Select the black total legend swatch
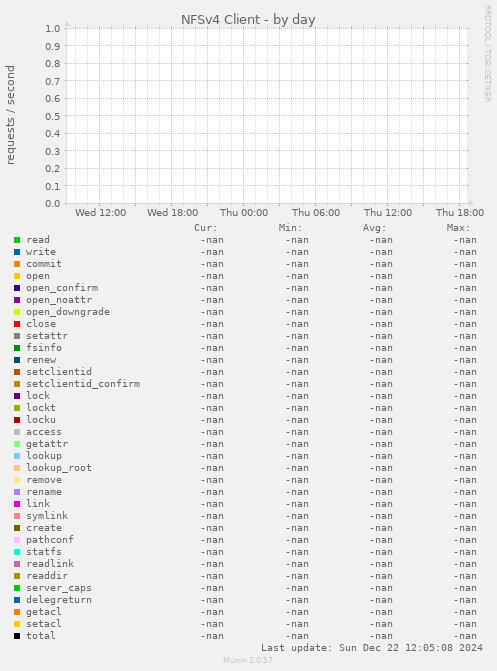 tap(17, 636)
